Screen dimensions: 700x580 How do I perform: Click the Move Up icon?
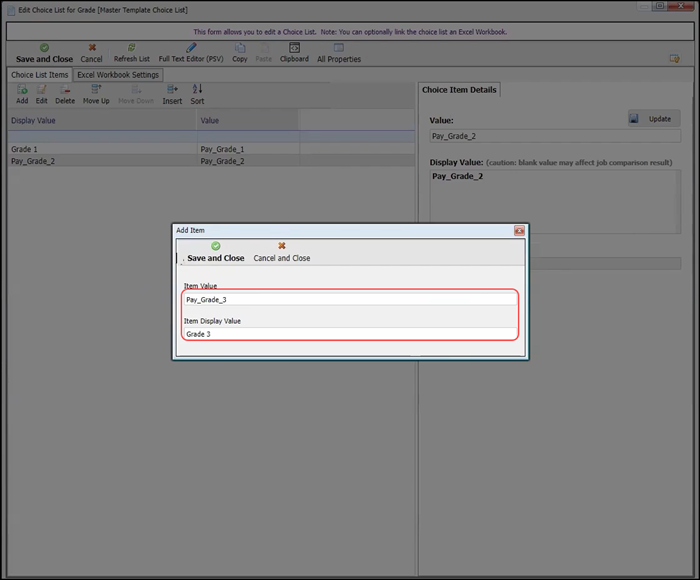(96, 94)
